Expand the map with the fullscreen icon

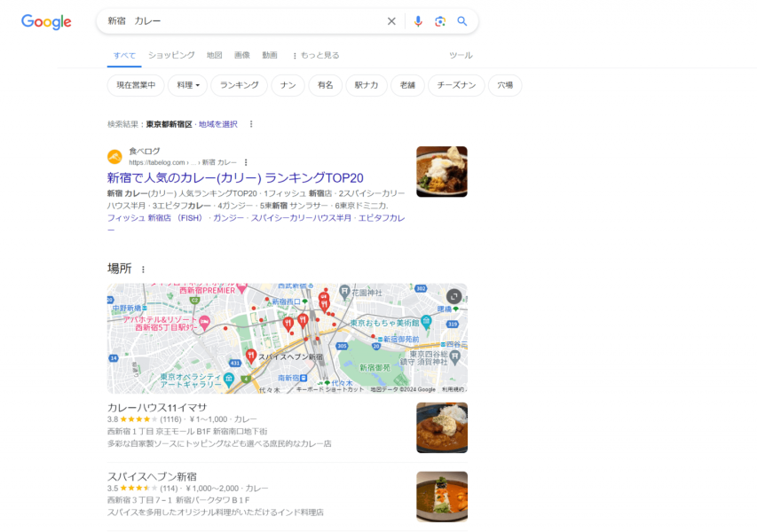pos(453,297)
